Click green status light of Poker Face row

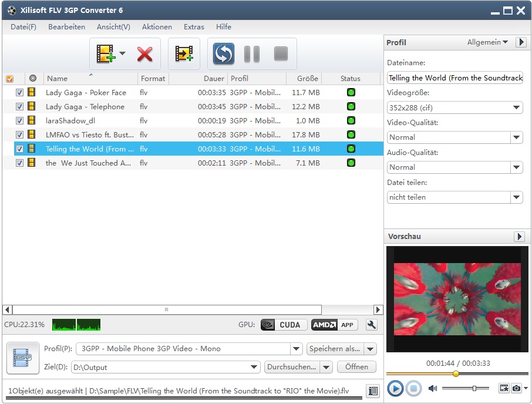[x=351, y=92]
